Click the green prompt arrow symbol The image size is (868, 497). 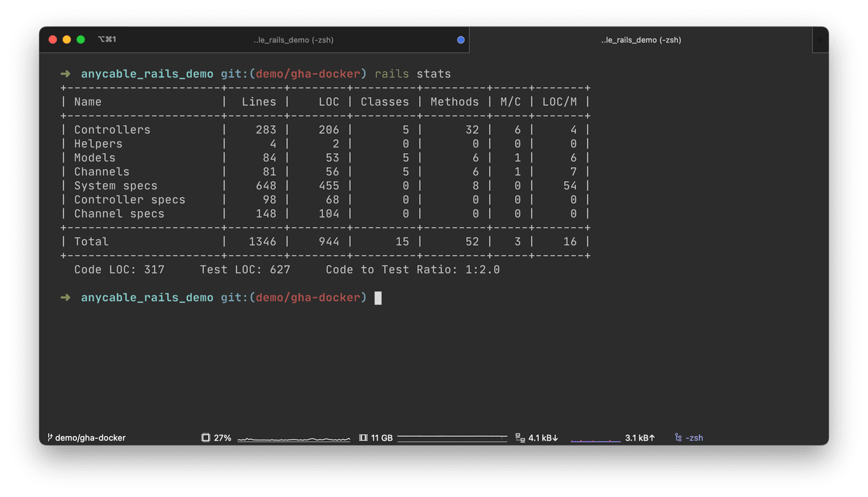pyautogui.click(x=66, y=73)
